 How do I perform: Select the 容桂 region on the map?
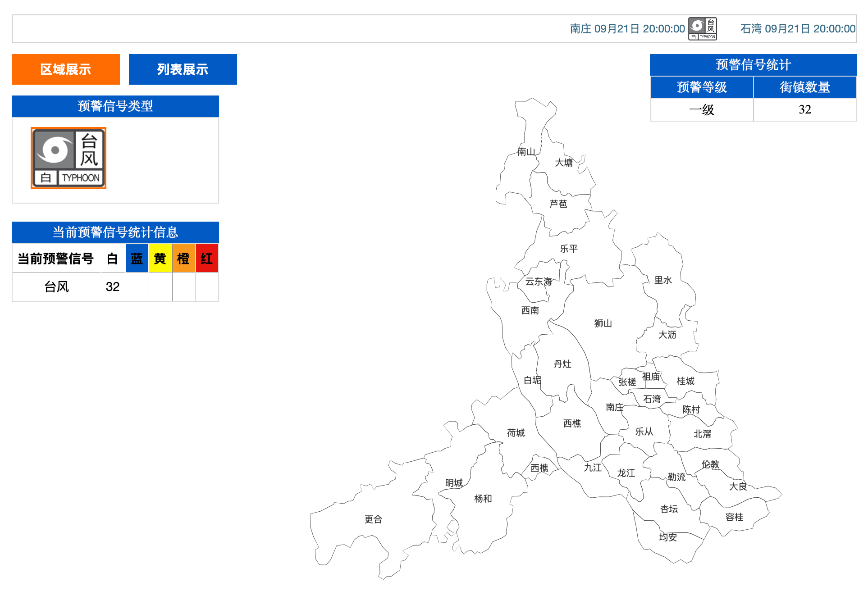tap(734, 517)
